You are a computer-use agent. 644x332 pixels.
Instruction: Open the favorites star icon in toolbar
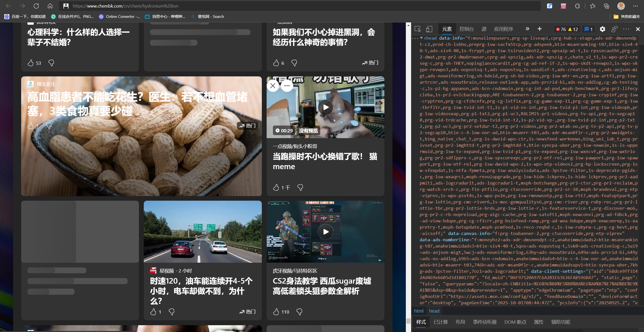pyautogui.click(x=593, y=6)
